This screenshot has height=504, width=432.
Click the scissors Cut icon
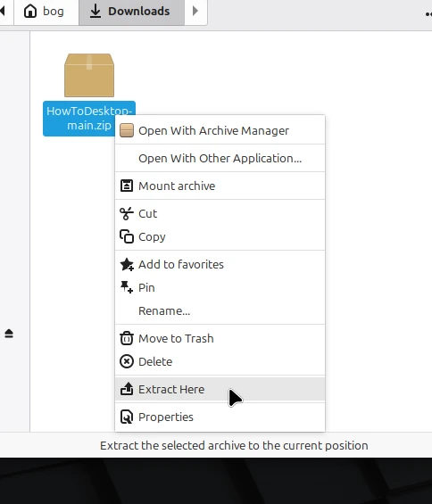tap(127, 214)
